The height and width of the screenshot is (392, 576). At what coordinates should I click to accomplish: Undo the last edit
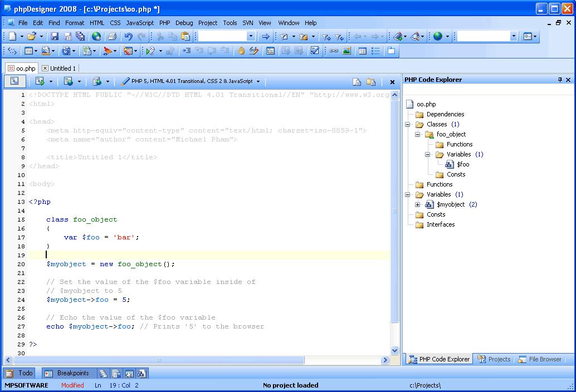point(128,36)
